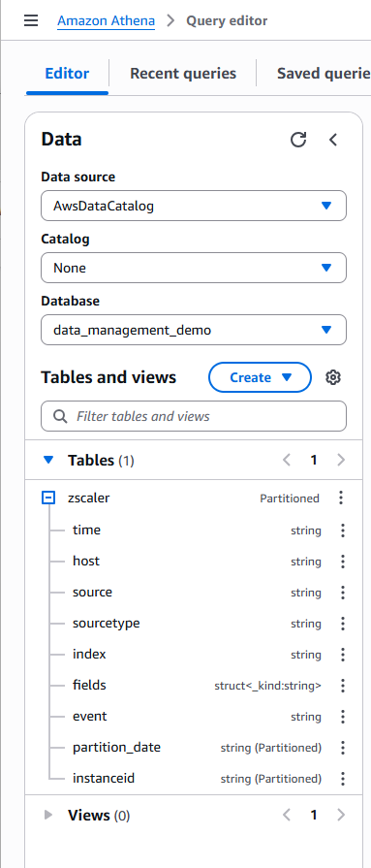Go to next page of Tables
Screen dimensions: 371x868
341,460
